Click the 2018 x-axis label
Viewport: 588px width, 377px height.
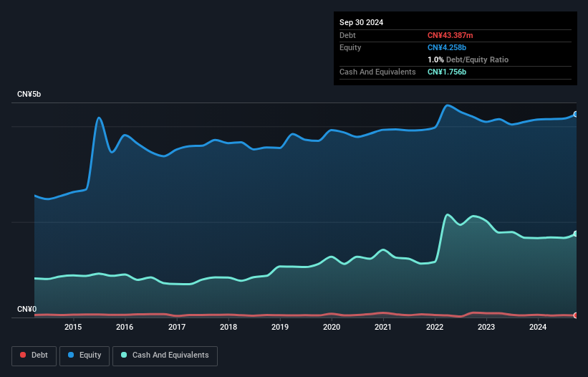[228, 327]
